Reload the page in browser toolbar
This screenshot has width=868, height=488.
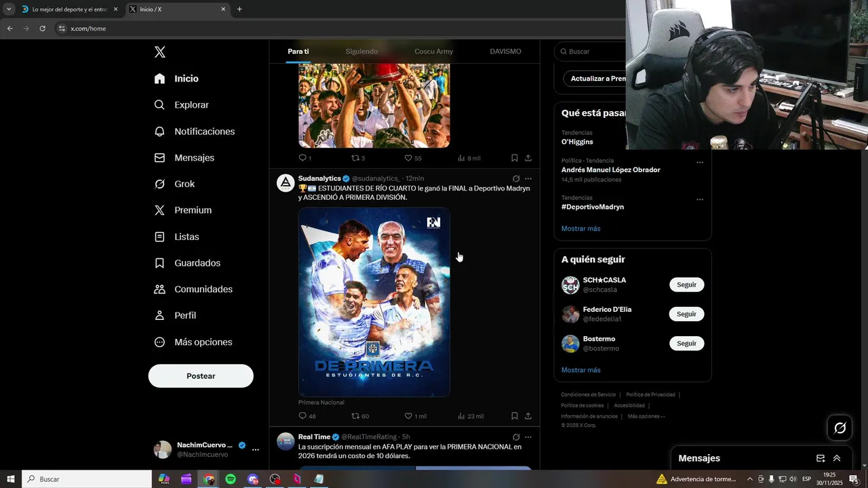pyautogui.click(x=42, y=28)
